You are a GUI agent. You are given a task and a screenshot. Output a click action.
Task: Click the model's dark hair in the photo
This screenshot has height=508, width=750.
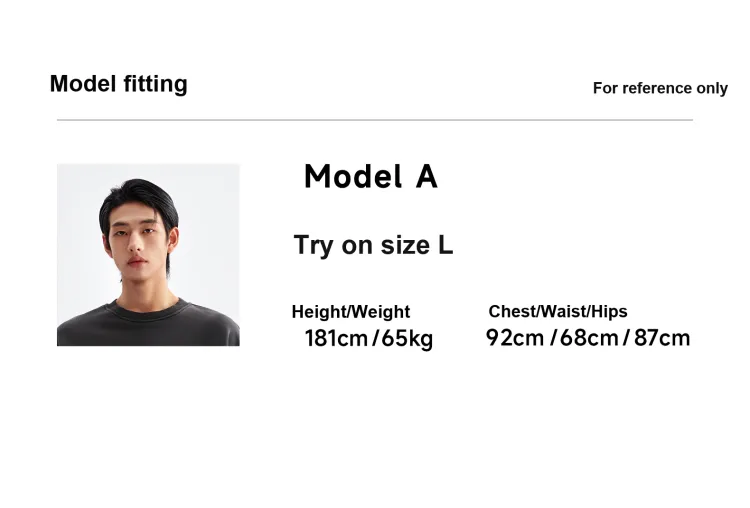tap(139, 199)
